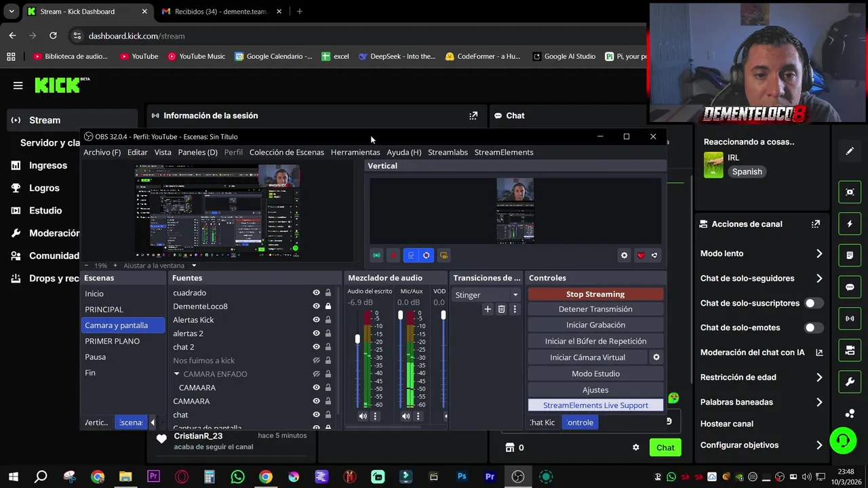Open Ajustes in OBS controls
The height and width of the screenshot is (488, 868).
(x=595, y=390)
